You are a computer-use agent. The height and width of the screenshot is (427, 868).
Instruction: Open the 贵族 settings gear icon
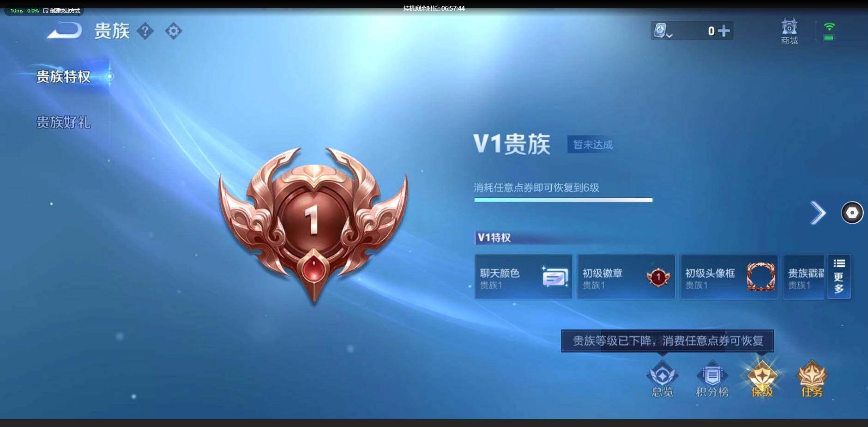click(x=173, y=31)
